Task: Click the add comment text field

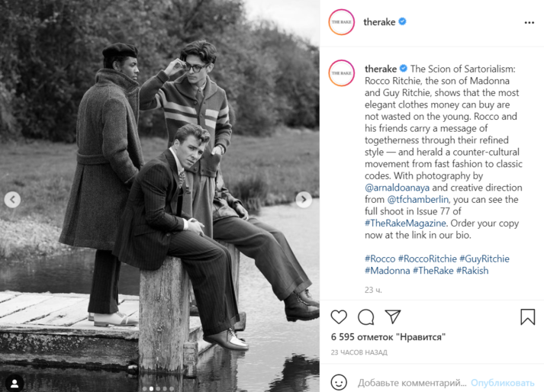Action: (x=410, y=382)
